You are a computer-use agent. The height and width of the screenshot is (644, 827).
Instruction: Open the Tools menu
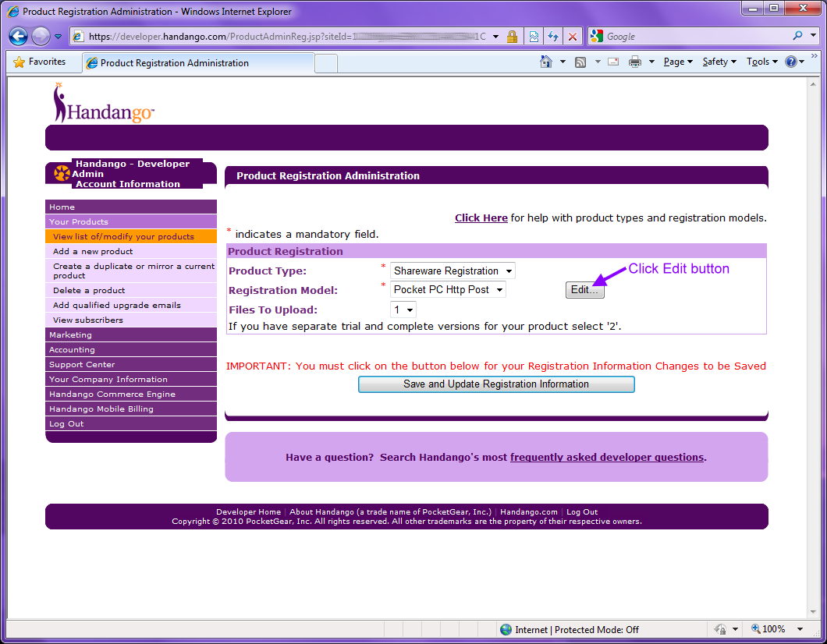[x=762, y=62]
